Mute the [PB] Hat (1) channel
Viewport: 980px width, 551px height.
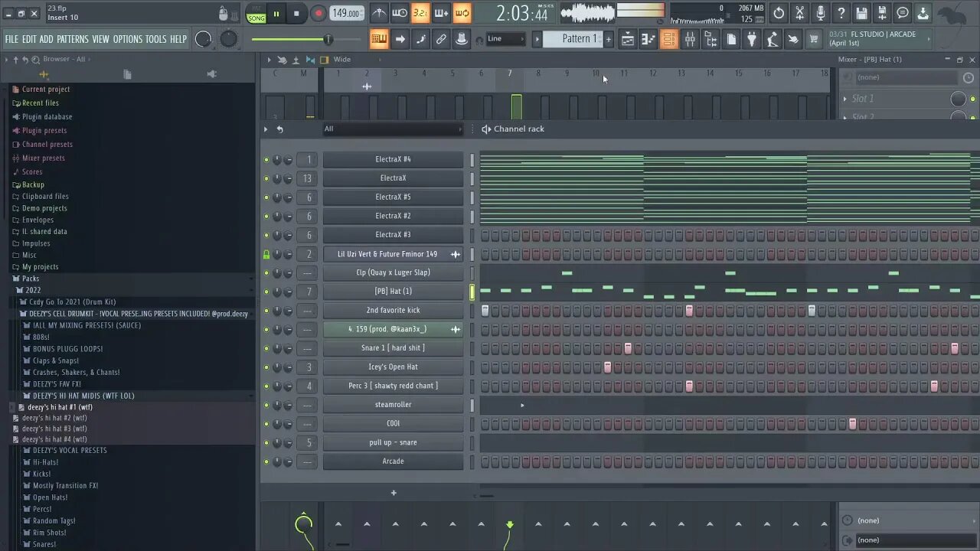(266, 292)
